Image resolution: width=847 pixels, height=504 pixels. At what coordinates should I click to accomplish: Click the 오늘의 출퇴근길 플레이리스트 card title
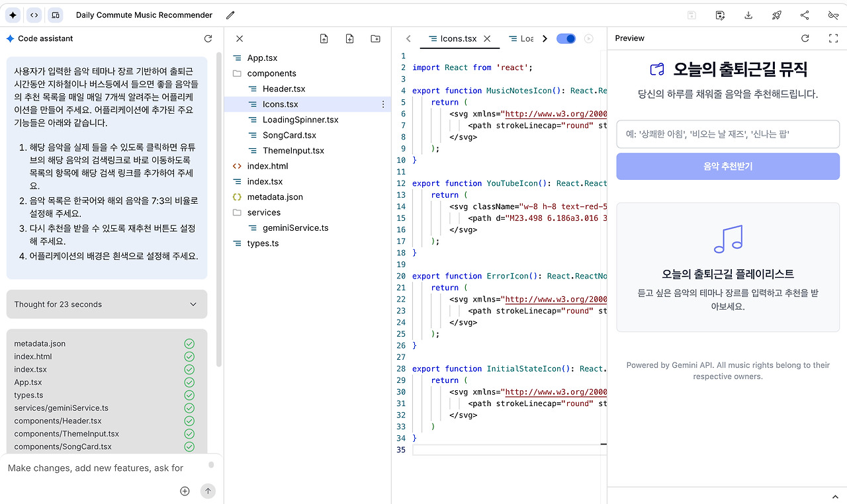click(x=728, y=274)
